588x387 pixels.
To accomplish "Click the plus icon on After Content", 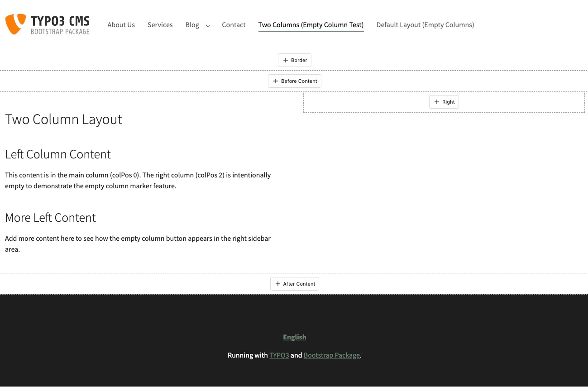I will click(x=278, y=284).
